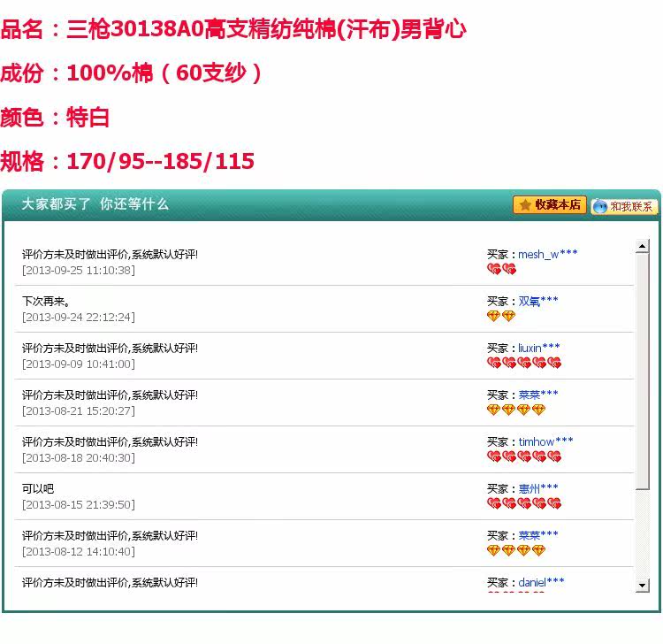Click default review text above 2013-09-25 timestamp
This screenshot has width=663, height=644.
pos(110,254)
